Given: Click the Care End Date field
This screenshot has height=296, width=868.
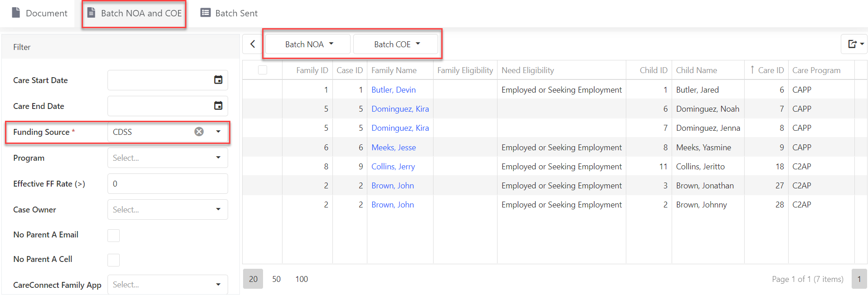Looking at the screenshot, I should click(168, 106).
